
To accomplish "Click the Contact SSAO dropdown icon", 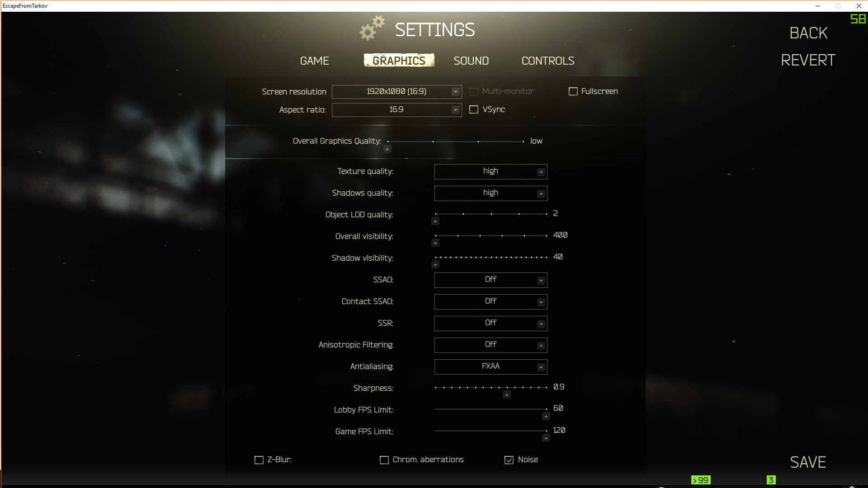I will [540, 301].
